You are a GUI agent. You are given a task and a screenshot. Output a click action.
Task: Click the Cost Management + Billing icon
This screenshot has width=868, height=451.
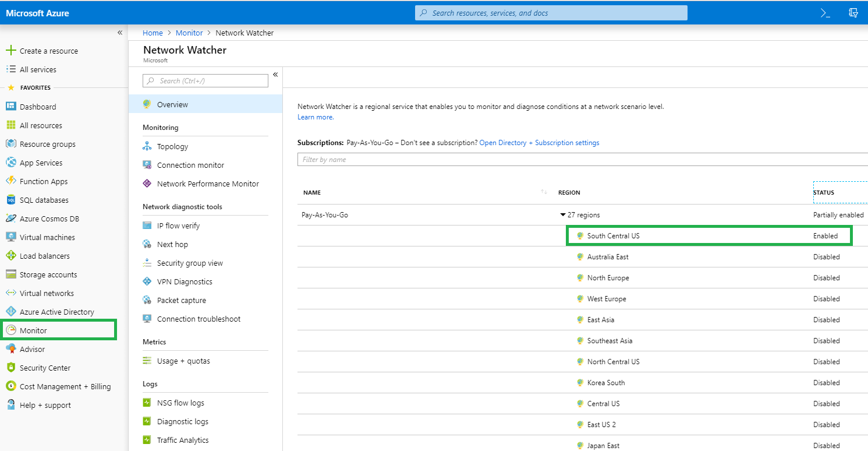click(10, 386)
